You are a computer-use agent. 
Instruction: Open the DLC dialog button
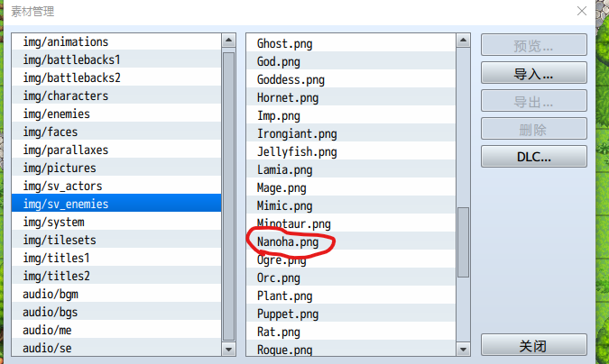(533, 157)
